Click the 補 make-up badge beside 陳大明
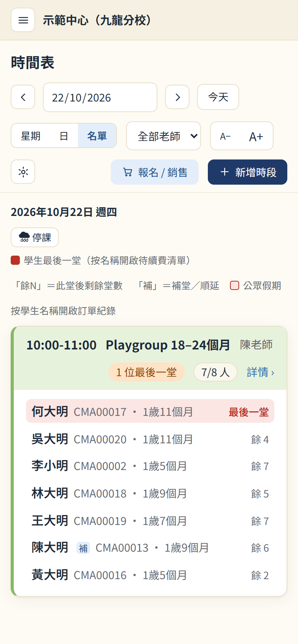 tap(83, 548)
